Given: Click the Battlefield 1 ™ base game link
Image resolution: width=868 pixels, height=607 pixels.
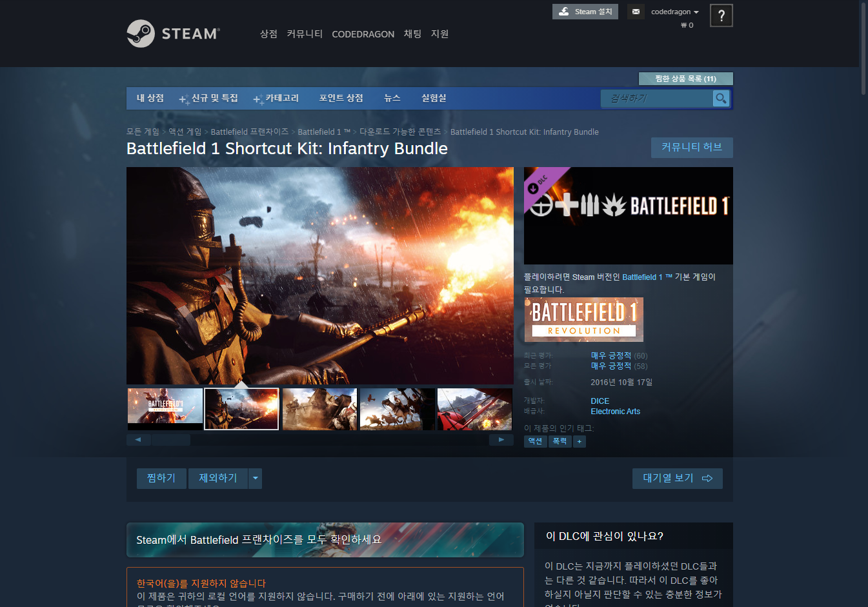Looking at the screenshot, I should pos(647,277).
